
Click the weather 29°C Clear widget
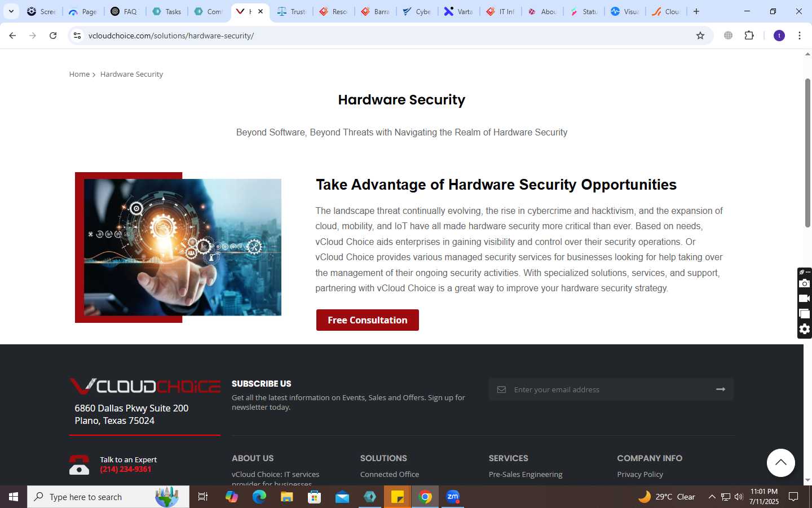[667, 497]
